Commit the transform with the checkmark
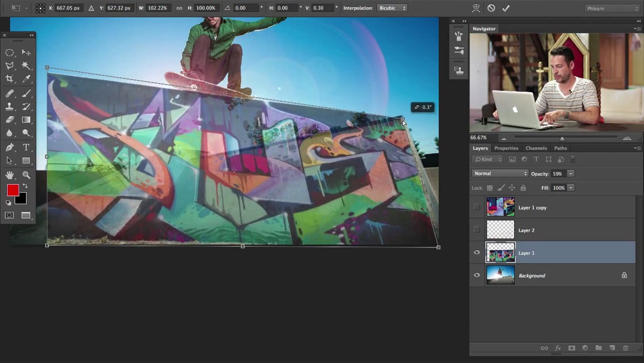 [x=506, y=8]
